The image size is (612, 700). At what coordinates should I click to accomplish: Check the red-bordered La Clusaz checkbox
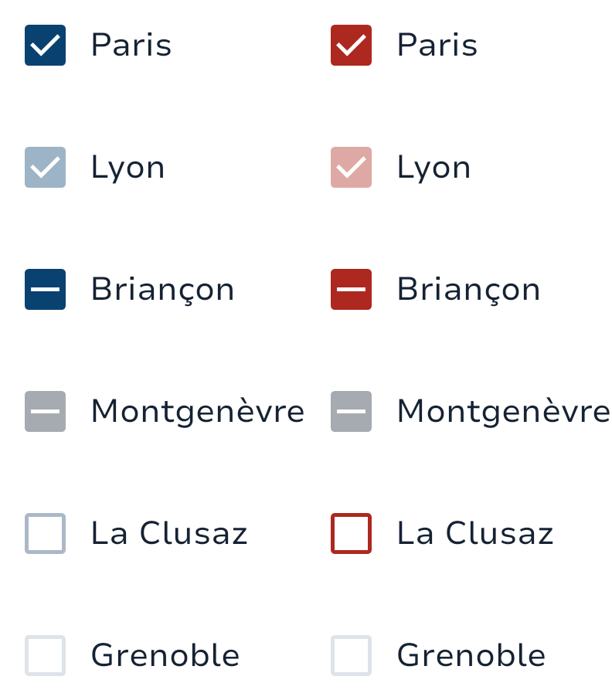(x=351, y=534)
